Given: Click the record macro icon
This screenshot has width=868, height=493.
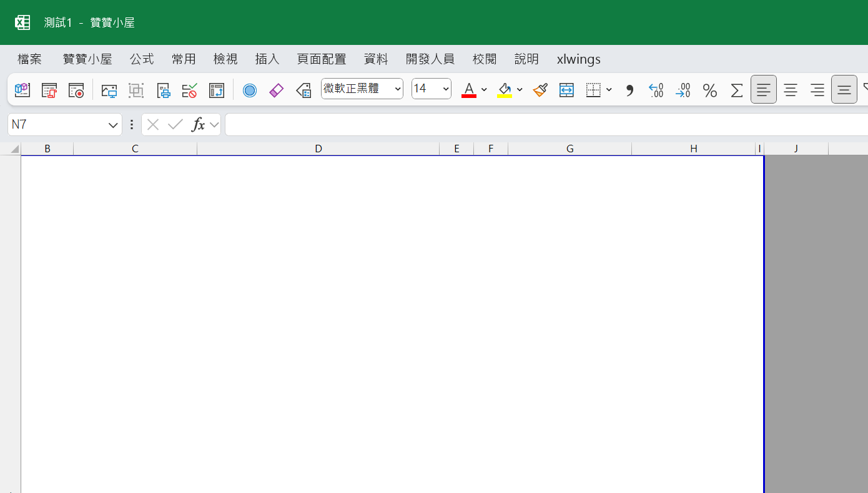Looking at the screenshot, I should pos(76,90).
